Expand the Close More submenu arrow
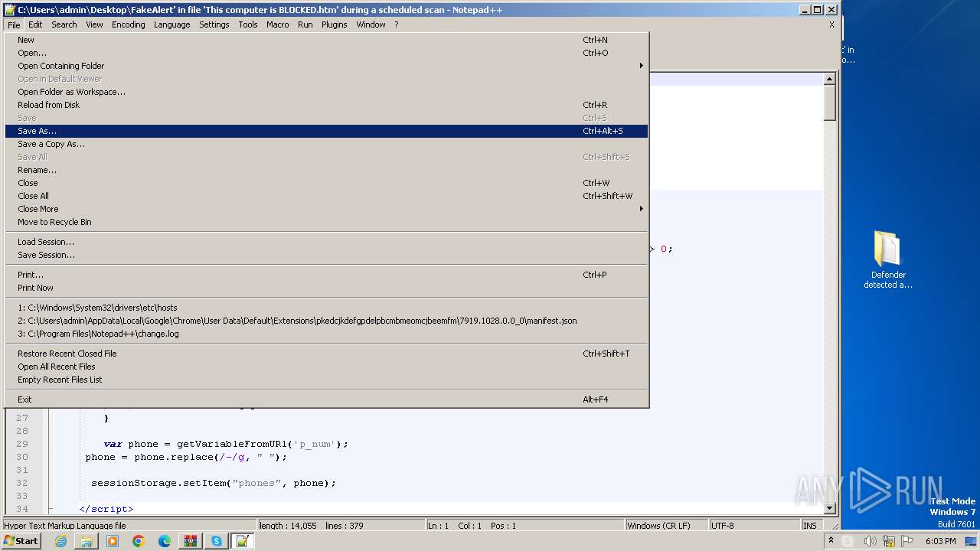This screenshot has width=980, height=551. (642, 209)
